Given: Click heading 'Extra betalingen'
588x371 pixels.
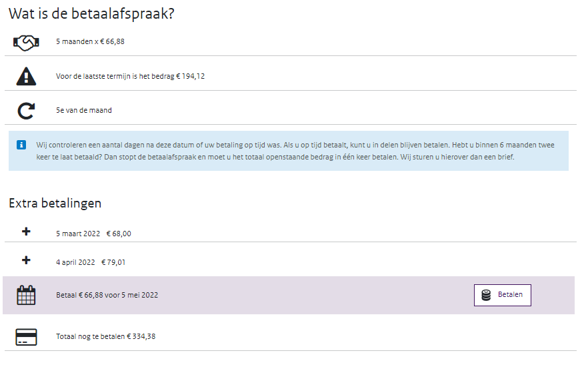Looking at the screenshot, I should coord(55,203).
